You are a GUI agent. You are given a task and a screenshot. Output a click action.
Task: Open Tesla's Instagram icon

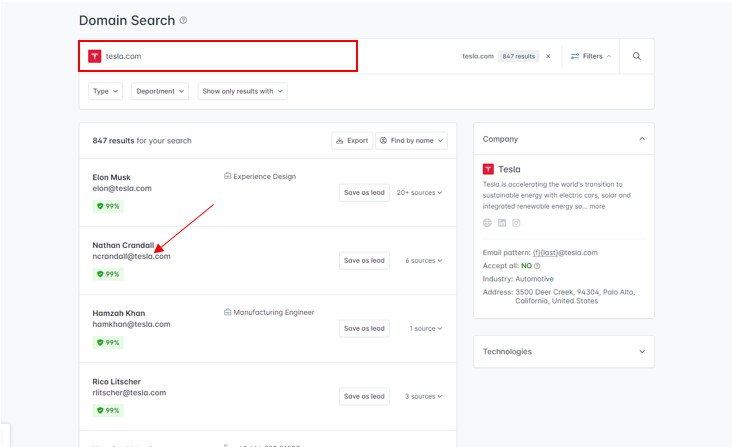(516, 223)
